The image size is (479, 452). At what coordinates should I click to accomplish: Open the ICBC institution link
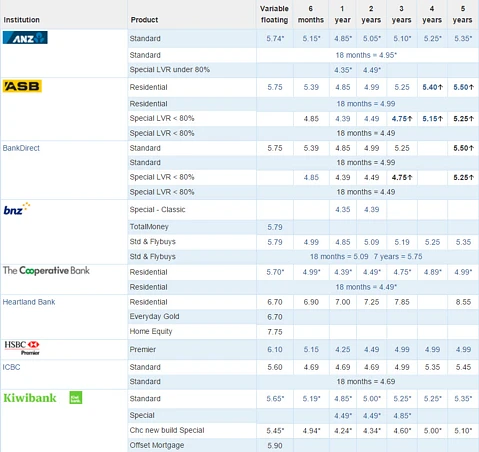(11, 367)
